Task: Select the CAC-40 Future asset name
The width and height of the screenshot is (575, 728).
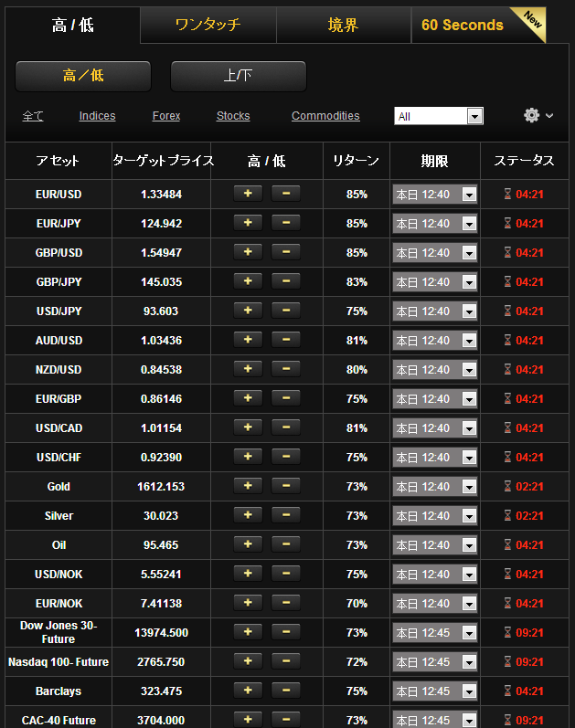Action: 59,721
